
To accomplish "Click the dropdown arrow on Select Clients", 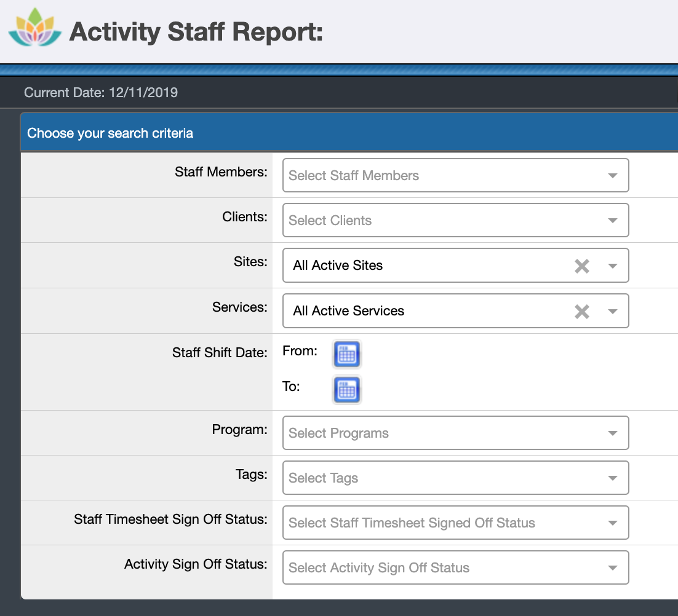I will 612,220.
